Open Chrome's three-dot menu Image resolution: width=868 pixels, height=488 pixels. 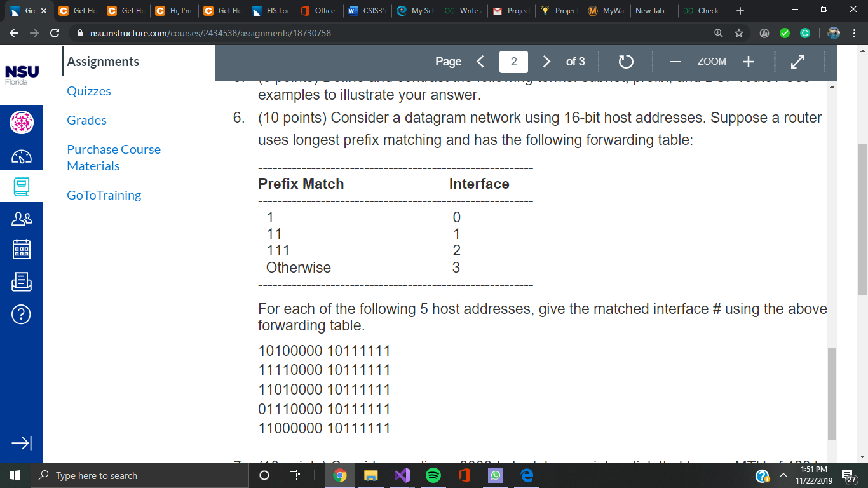pyautogui.click(x=855, y=32)
